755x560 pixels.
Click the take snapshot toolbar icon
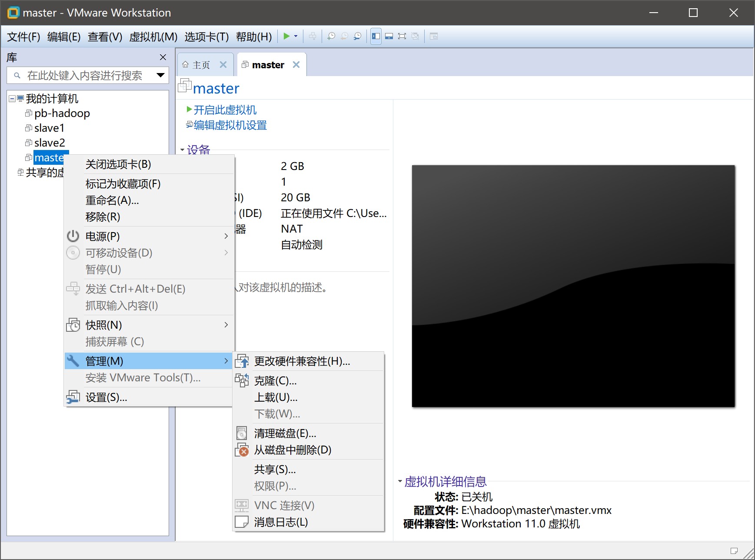pyautogui.click(x=331, y=37)
